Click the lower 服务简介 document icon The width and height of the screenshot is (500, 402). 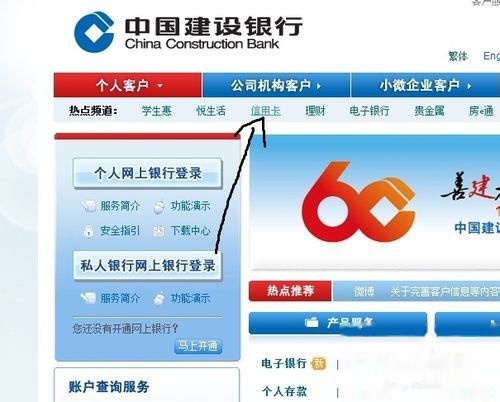coord(89,298)
